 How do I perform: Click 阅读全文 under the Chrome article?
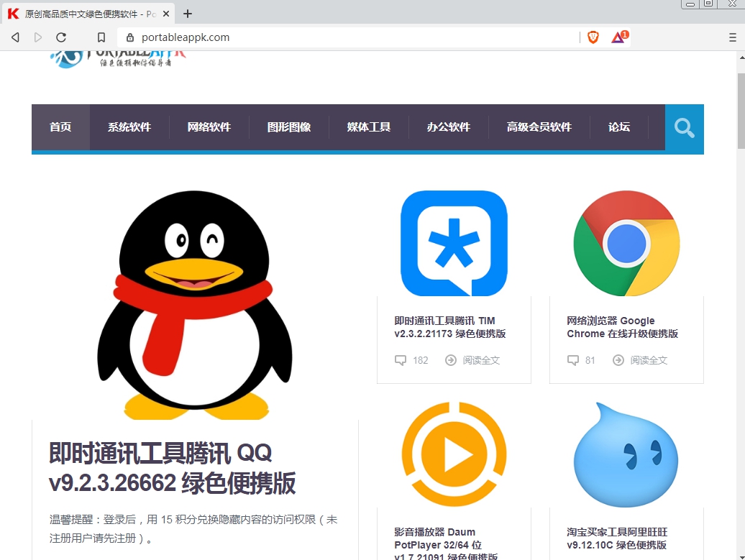tap(649, 360)
